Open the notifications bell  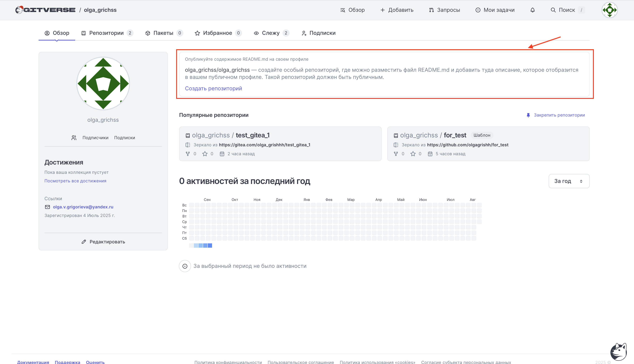[532, 10]
